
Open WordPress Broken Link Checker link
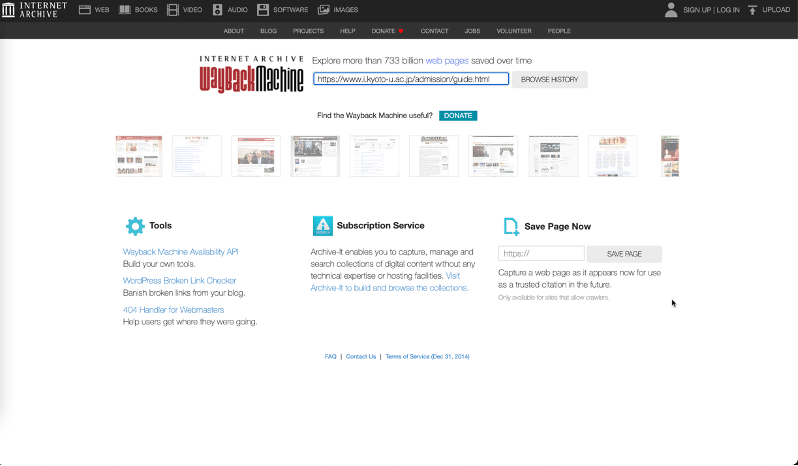179,280
